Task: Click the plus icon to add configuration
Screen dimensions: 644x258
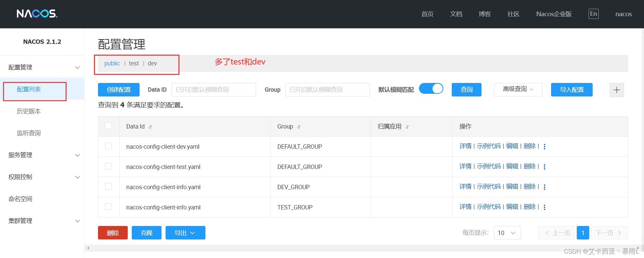Action: [617, 90]
